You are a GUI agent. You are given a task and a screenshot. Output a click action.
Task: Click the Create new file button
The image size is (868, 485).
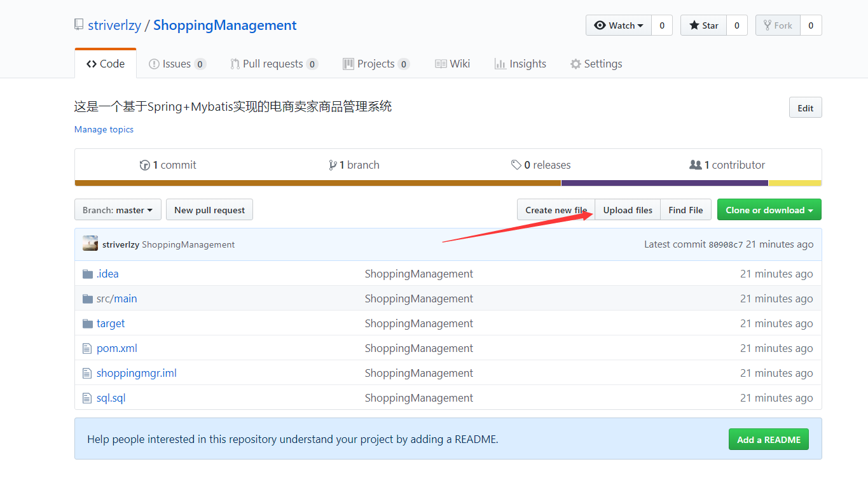(x=556, y=210)
